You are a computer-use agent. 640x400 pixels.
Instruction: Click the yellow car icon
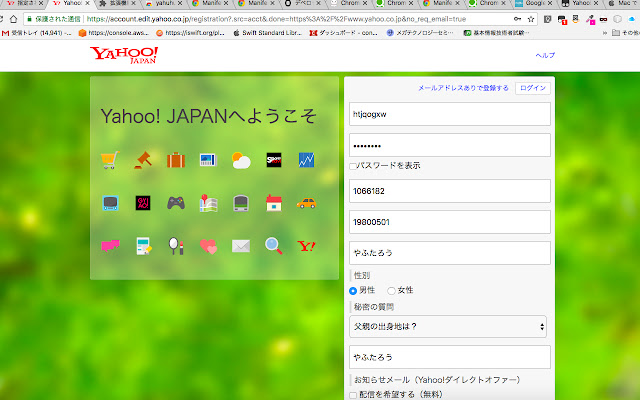(x=306, y=202)
